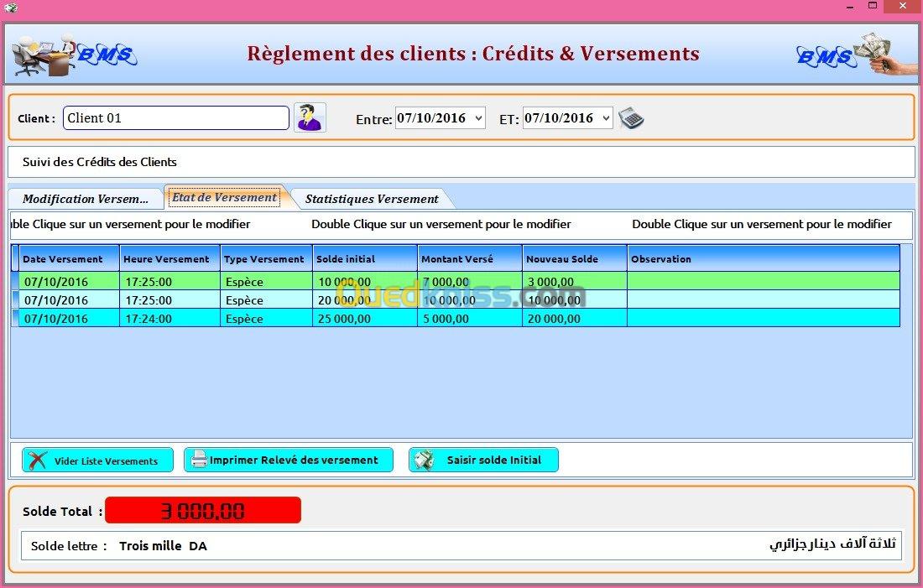This screenshot has height=588, width=923.
Task: Click the red X icon on Vider Liste
Action: coord(37,460)
